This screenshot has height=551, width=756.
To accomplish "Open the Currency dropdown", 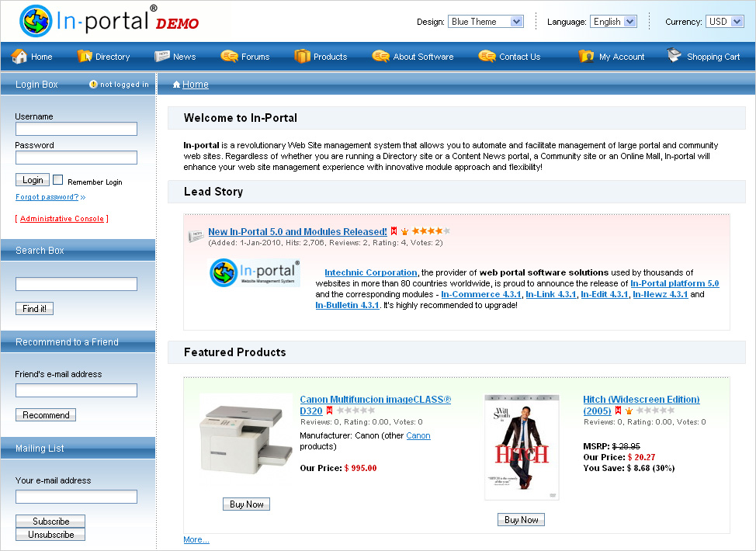I will coord(725,21).
